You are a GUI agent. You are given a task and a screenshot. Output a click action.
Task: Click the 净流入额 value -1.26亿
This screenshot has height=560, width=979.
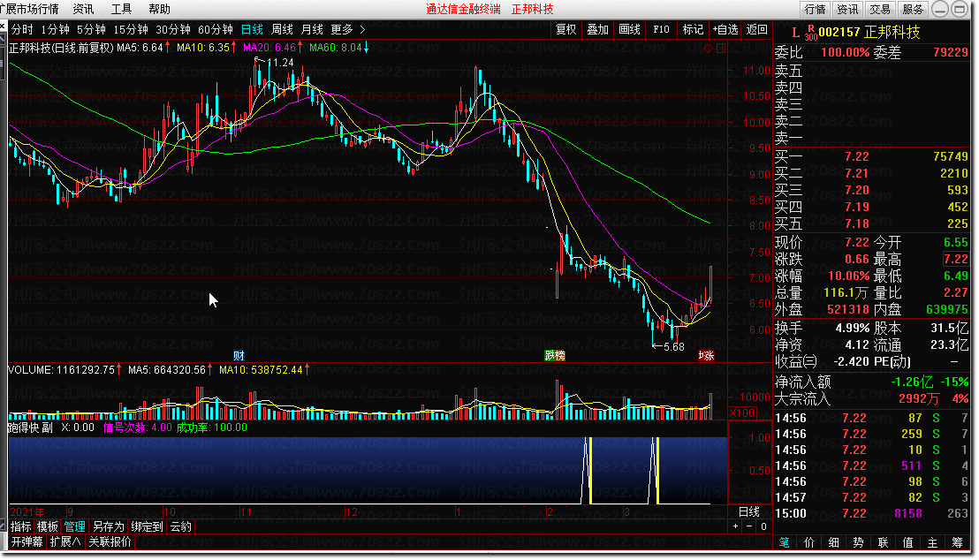(x=912, y=382)
